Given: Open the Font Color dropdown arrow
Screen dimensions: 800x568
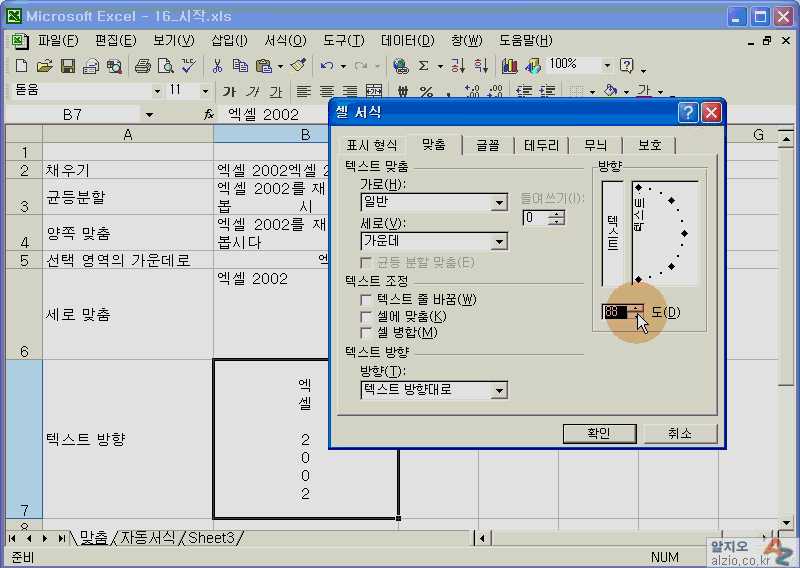Looking at the screenshot, I should click(x=660, y=92).
